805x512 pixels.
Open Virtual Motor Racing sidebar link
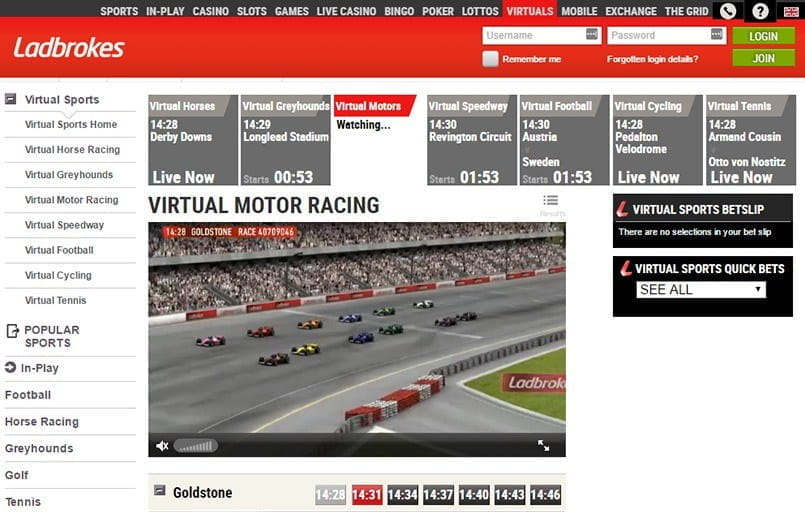(x=71, y=200)
